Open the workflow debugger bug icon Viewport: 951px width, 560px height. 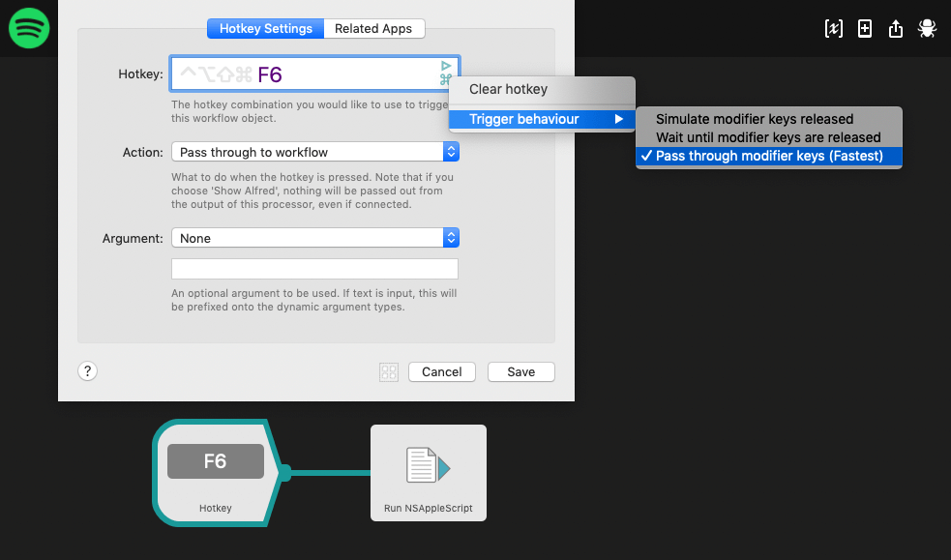coord(927,28)
